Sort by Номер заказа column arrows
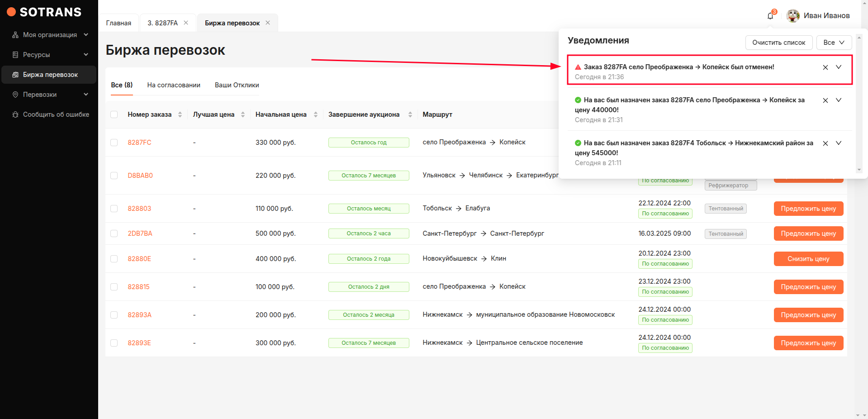 tap(180, 114)
